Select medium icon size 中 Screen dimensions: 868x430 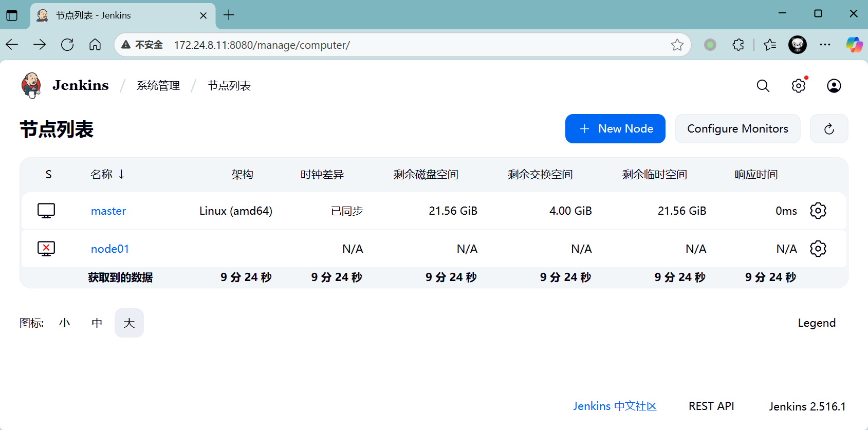coord(97,323)
